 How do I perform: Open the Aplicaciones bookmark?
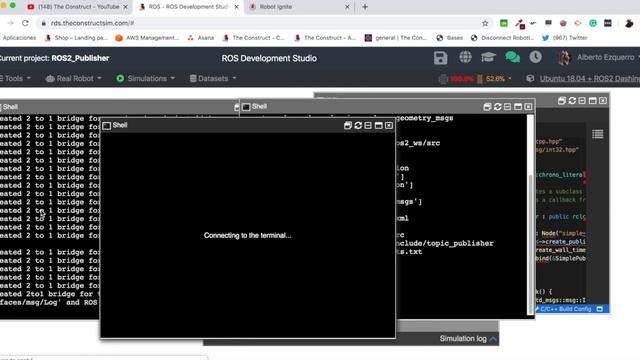19,38
